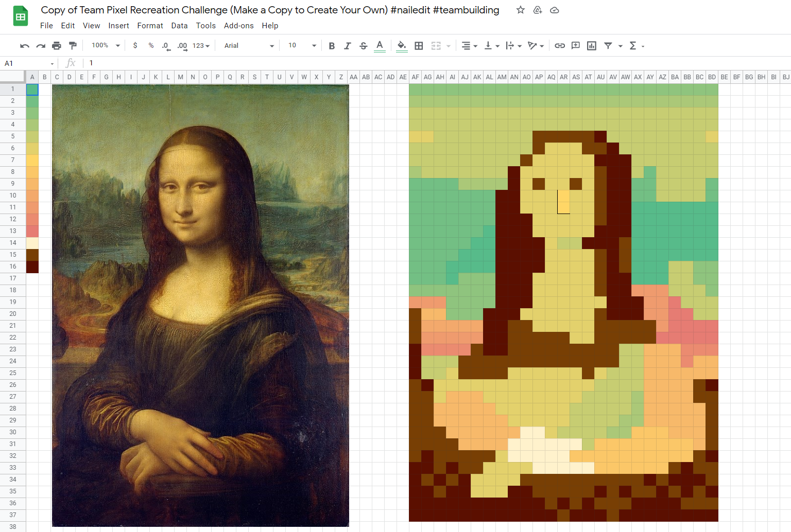Select column A header
Viewport: 791px width, 532px height.
(32, 77)
